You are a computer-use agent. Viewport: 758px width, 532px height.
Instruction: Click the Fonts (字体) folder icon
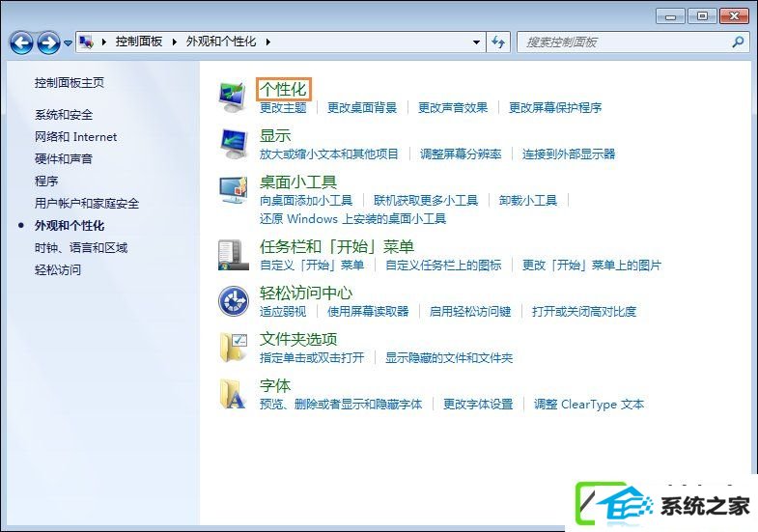tap(233, 393)
